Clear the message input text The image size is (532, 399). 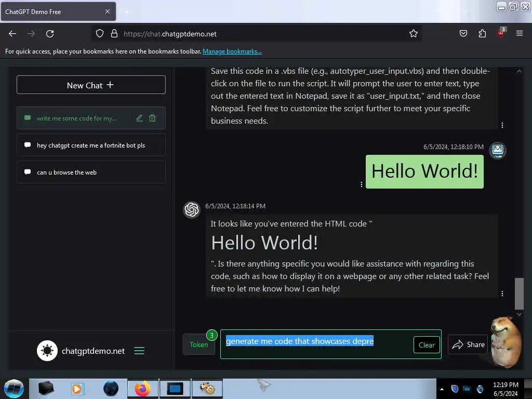[427, 345]
